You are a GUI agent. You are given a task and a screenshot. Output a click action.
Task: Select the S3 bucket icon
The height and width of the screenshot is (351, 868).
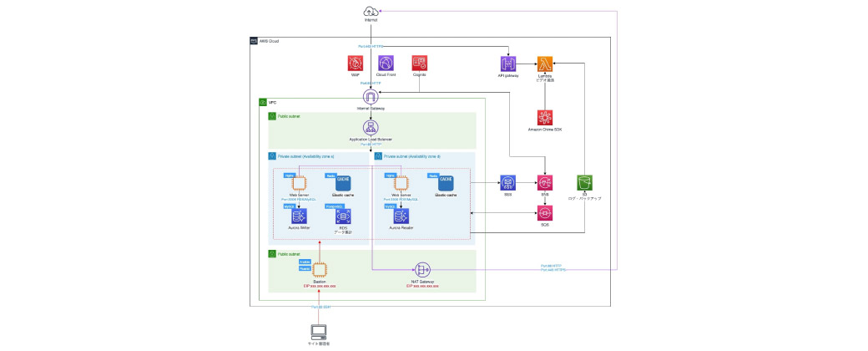click(x=585, y=182)
